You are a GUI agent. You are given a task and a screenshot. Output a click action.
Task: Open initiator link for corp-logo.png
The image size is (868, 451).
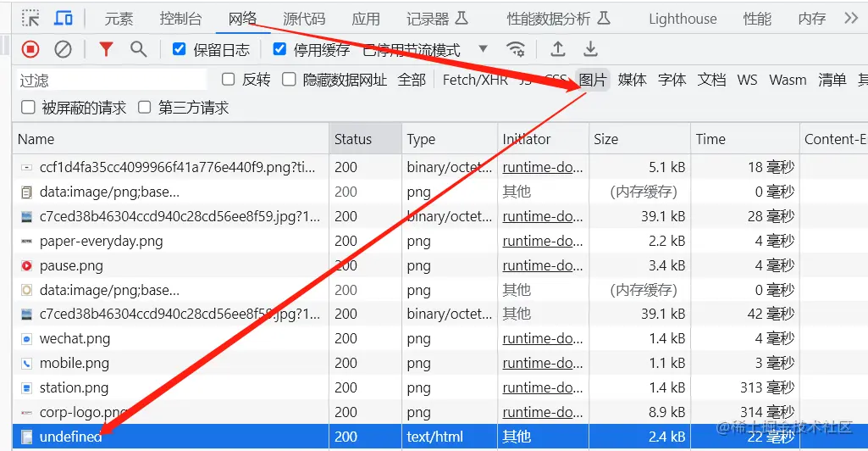pos(543,412)
